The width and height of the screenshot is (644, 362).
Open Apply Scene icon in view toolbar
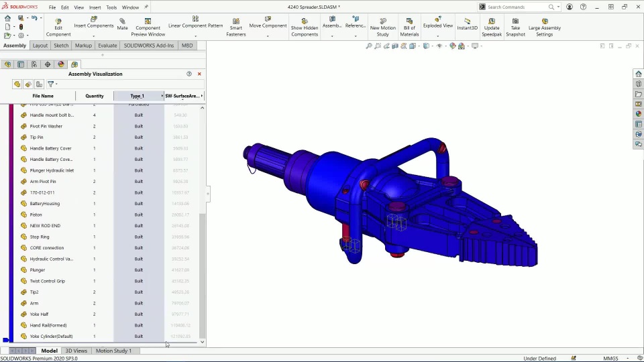(462, 46)
